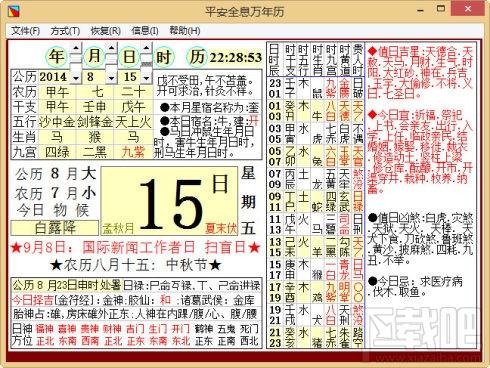
Task: Open the 帮助(H) menu
Action: point(185,31)
